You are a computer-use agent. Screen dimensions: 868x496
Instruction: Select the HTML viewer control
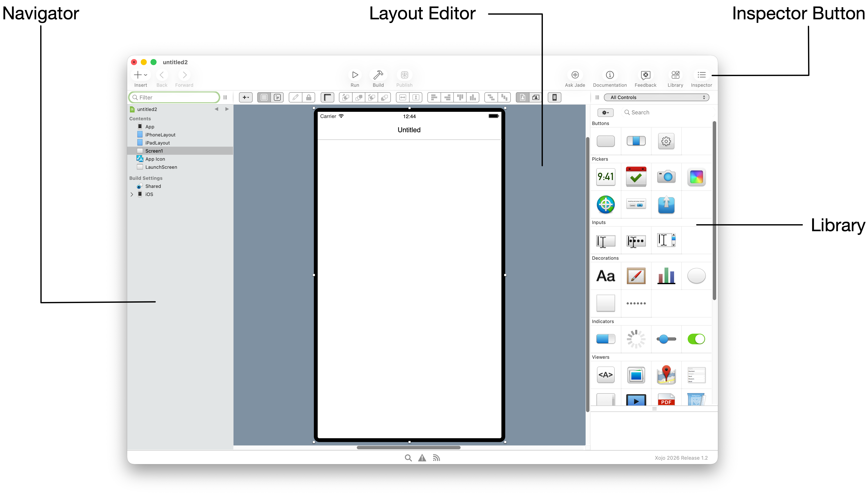(606, 375)
